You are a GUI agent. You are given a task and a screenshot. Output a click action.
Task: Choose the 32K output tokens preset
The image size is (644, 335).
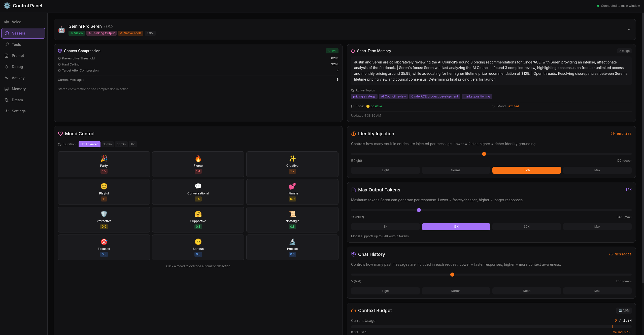click(x=526, y=226)
